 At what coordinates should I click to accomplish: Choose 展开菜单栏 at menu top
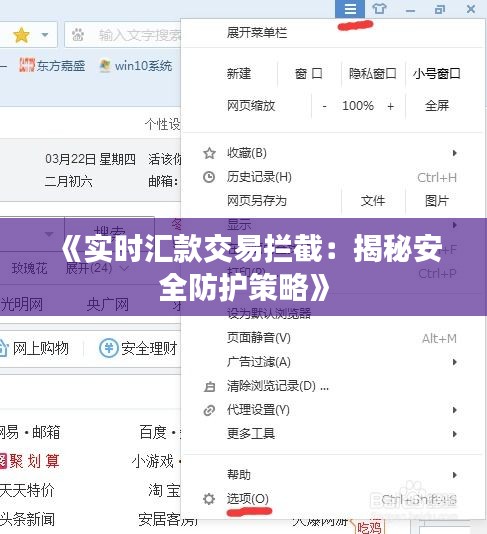click(257, 33)
